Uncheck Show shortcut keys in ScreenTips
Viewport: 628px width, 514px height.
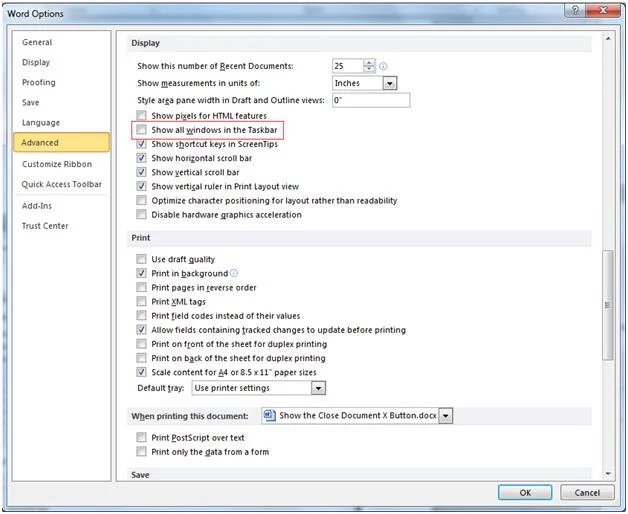point(141,144)
